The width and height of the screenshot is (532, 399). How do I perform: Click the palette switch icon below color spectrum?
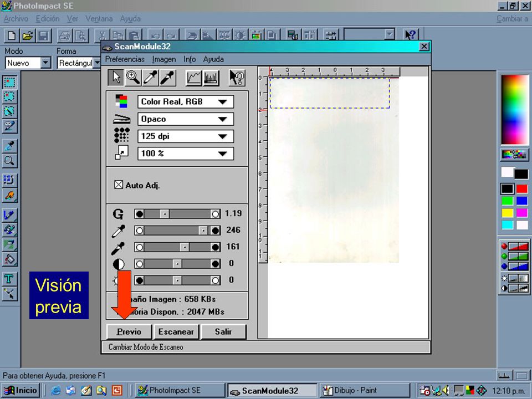coord(515,155)
